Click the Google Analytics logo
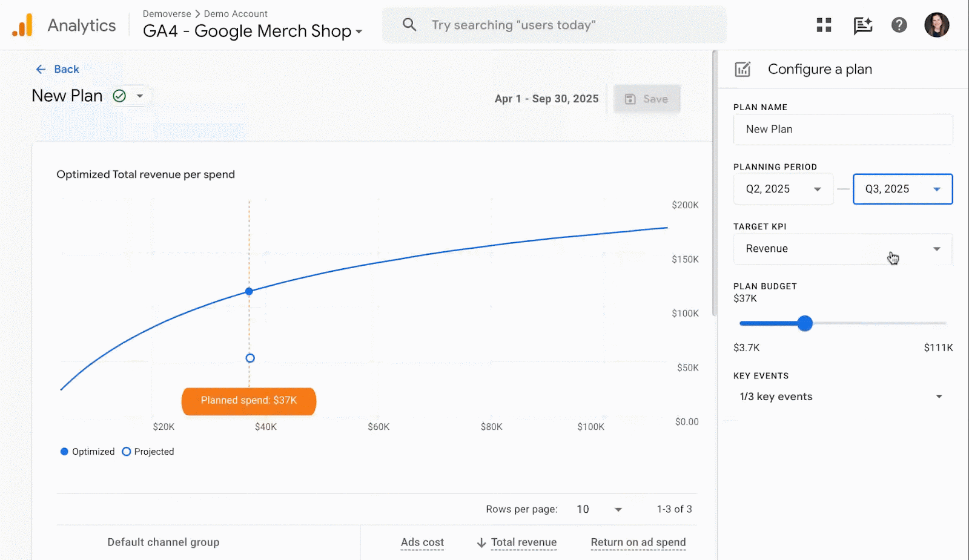 pyautogui.click(x=23, y=25)
